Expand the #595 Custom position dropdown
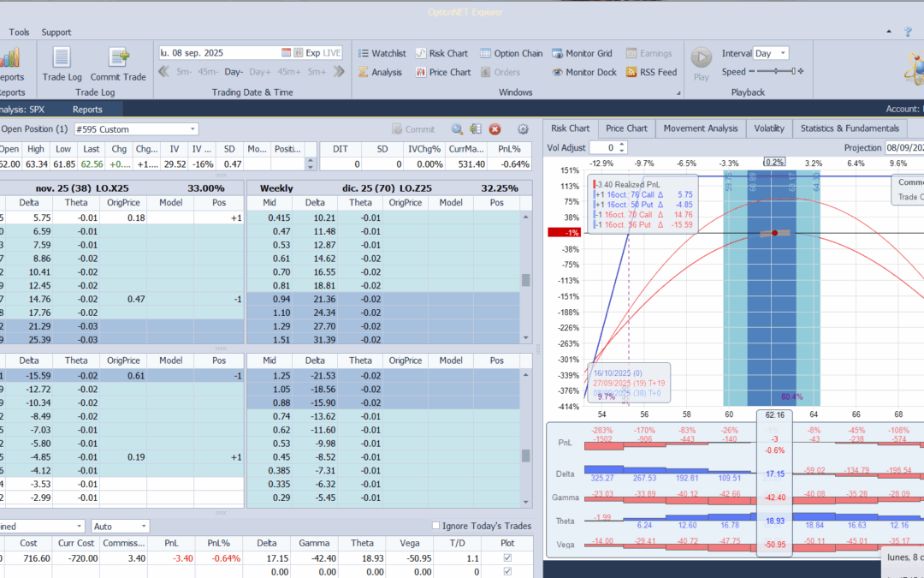Screen dimensions: 924x578 tap(192, 129)
